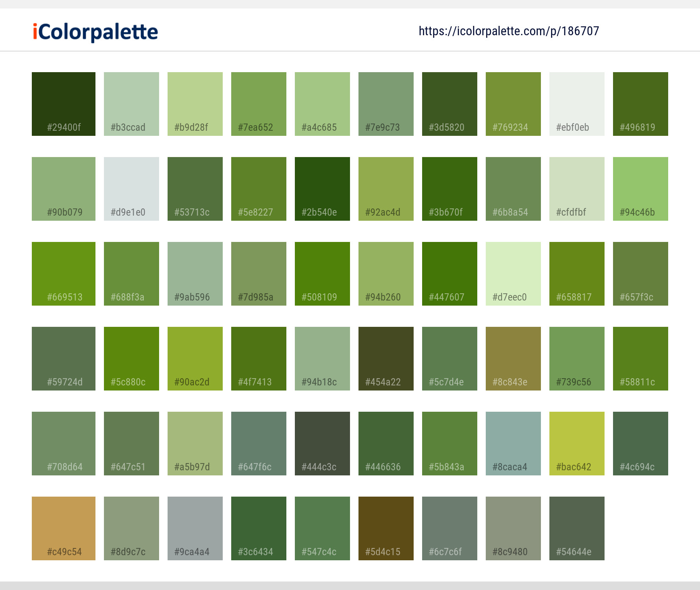Select the #3b670f swatch

(450, 189)
